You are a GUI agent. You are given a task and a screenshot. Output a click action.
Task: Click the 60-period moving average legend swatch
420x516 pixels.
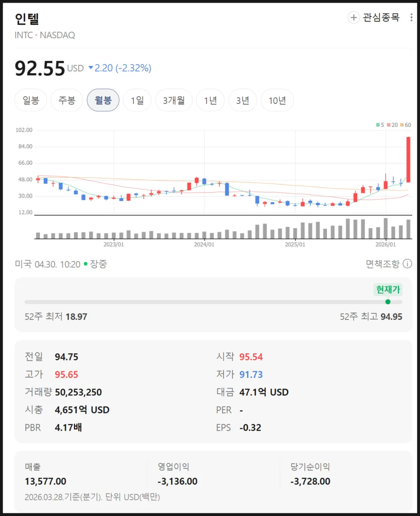click(x=402, y=125)
